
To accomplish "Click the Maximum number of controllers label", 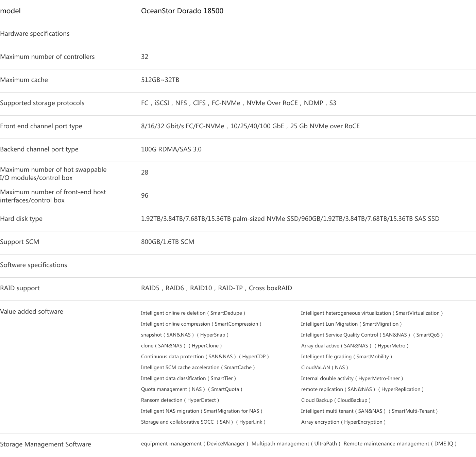I will pos(47,57).
